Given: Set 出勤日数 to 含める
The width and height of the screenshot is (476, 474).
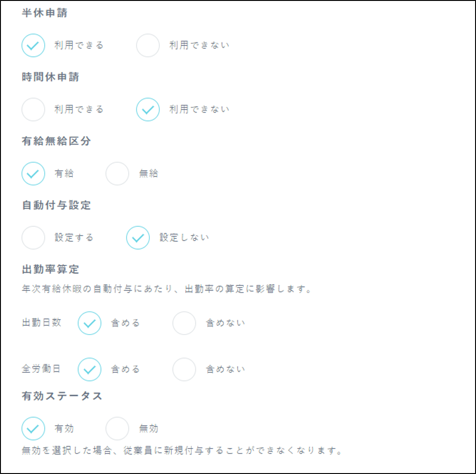Looking at the screenshot, I should click(89, 323).
